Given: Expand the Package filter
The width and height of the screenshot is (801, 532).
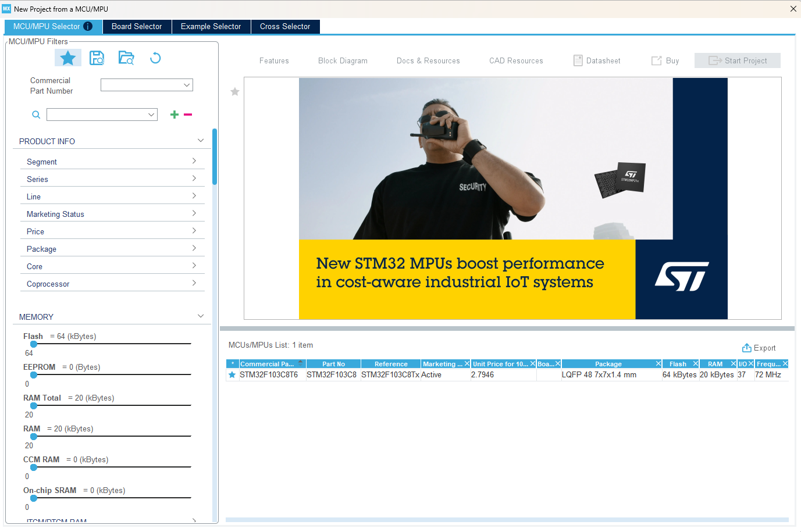Looking at the screenshot, I should coord(194,248).
